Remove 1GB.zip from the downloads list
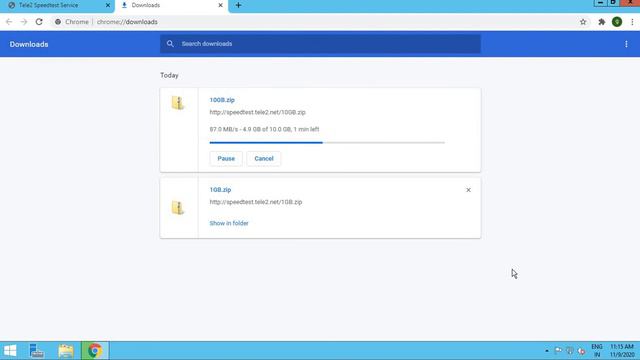 (468, 190)
